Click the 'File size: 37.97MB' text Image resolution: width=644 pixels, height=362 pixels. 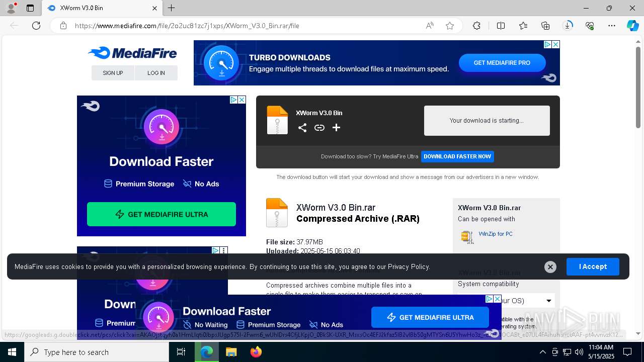coord(294,242)
